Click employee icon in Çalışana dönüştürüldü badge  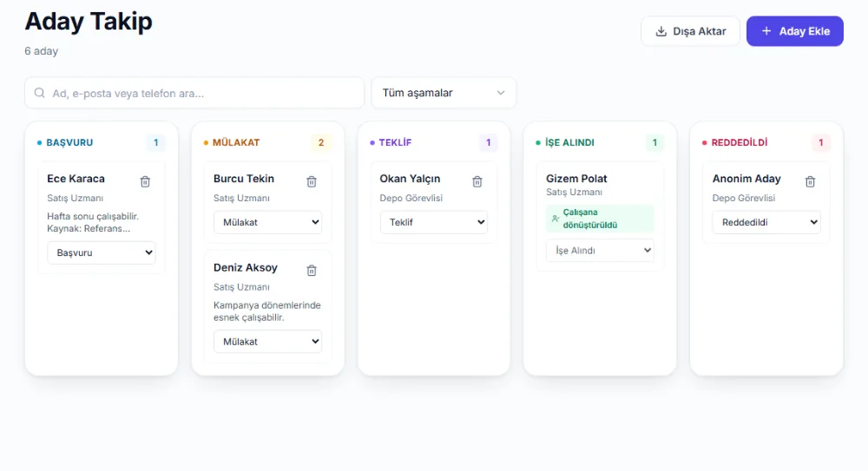click(x=556, y=219)
